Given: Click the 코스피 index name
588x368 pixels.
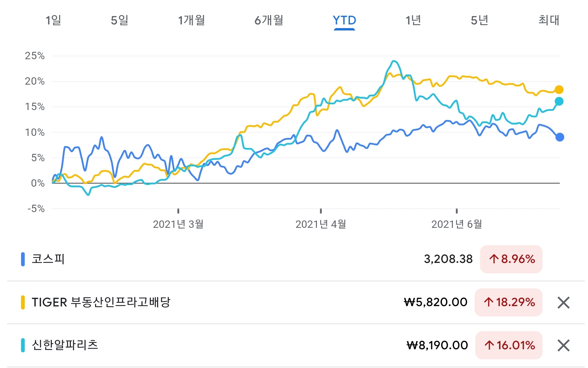Looking at the screenshot, I should [x=48, y=259].
